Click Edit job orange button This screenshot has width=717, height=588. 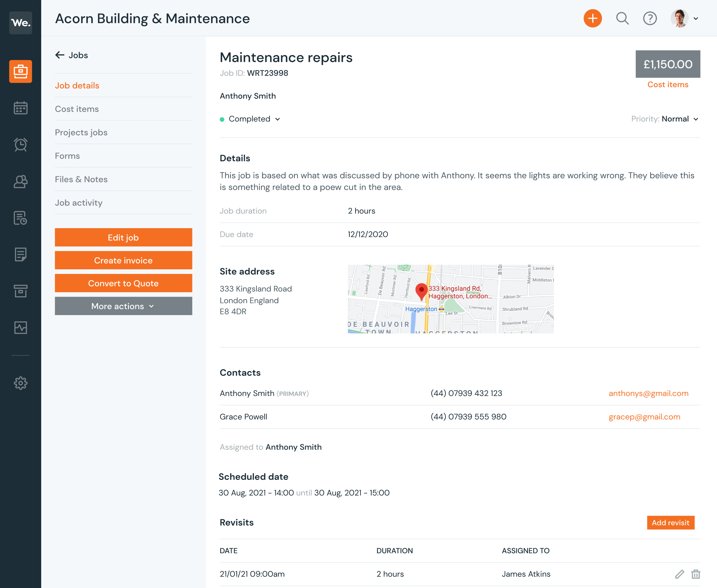click(x=123, y=238)
